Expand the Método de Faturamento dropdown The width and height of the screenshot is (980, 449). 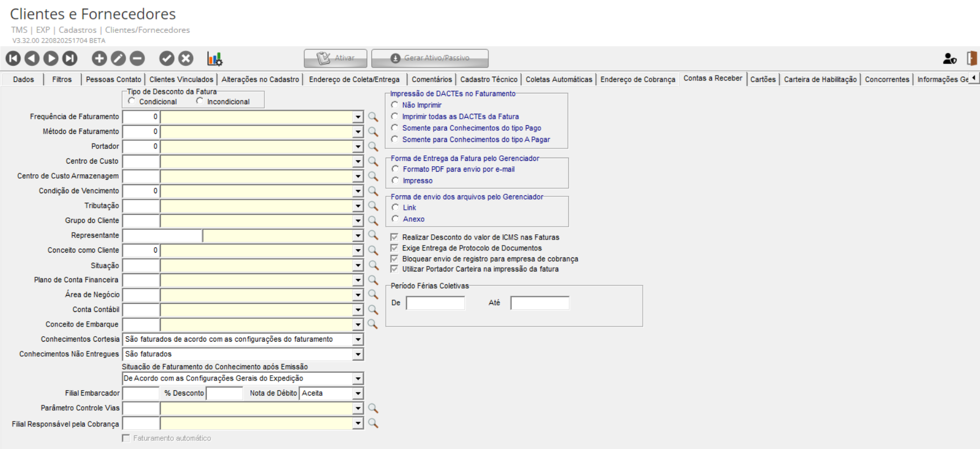[358, 132]
